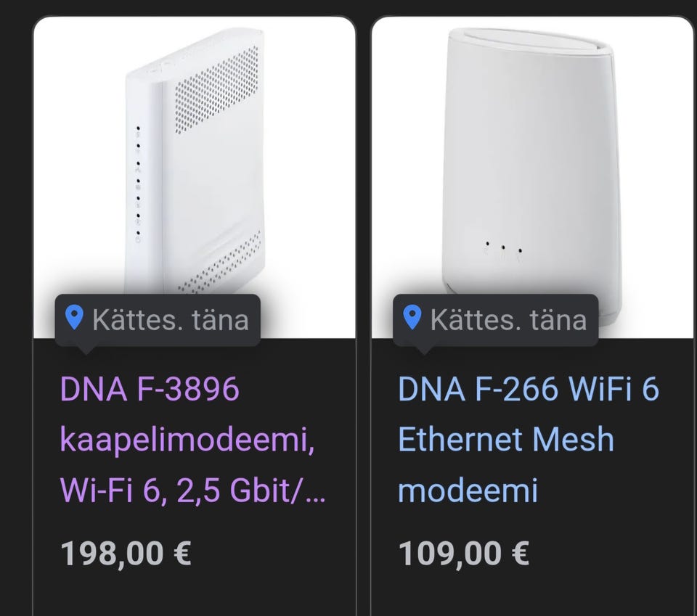Tap 'Kättes. täna' badge on the F-266 card
Screen dimensions: 697x616
(x=508, y=319)
